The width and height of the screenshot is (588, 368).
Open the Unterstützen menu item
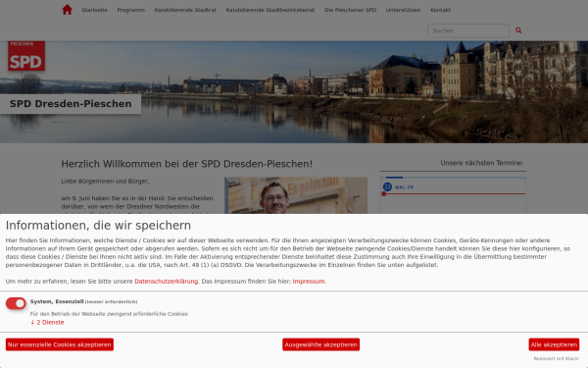403,10
